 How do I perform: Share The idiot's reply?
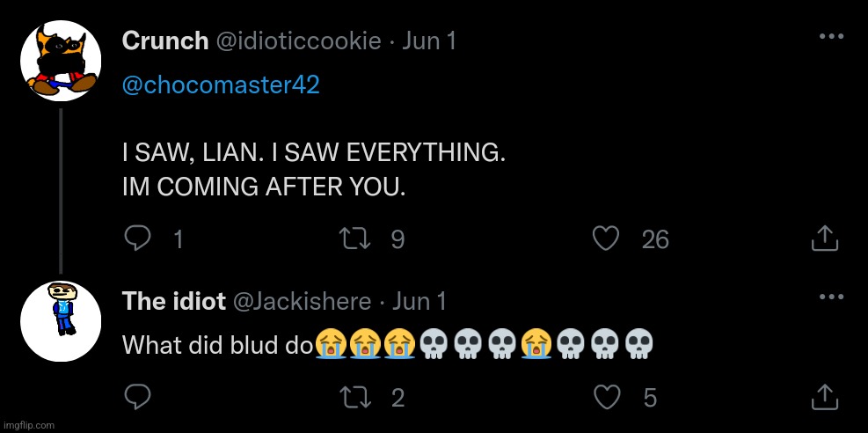point(822,397)
